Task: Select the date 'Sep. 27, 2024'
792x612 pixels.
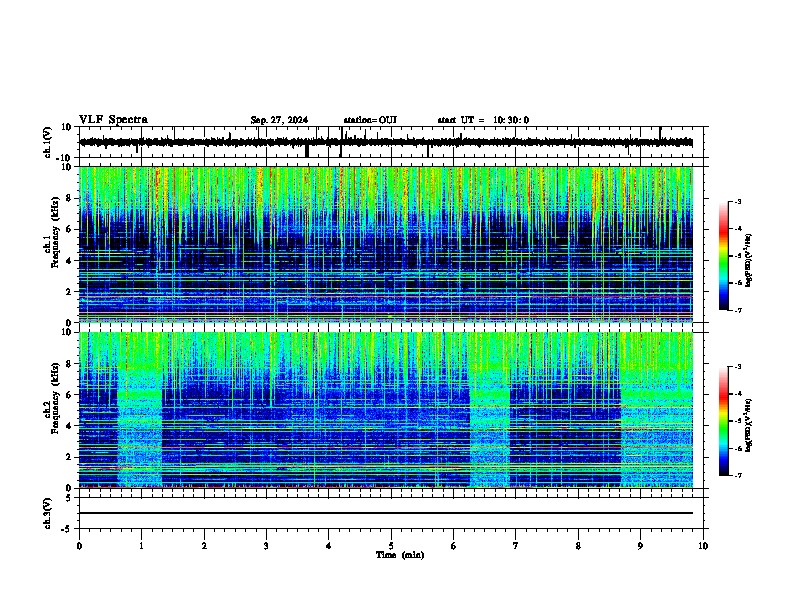Action: 279,120
